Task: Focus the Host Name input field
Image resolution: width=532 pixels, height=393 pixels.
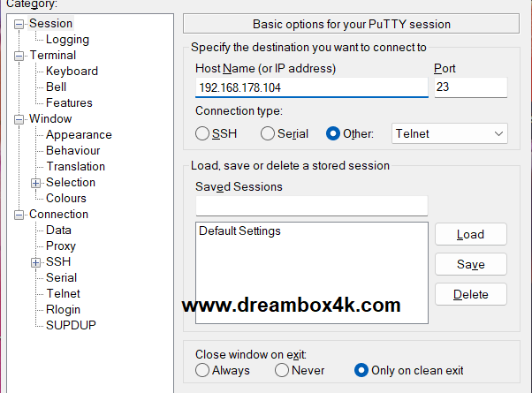Action: pyautogui.click(x=311, y=87)
